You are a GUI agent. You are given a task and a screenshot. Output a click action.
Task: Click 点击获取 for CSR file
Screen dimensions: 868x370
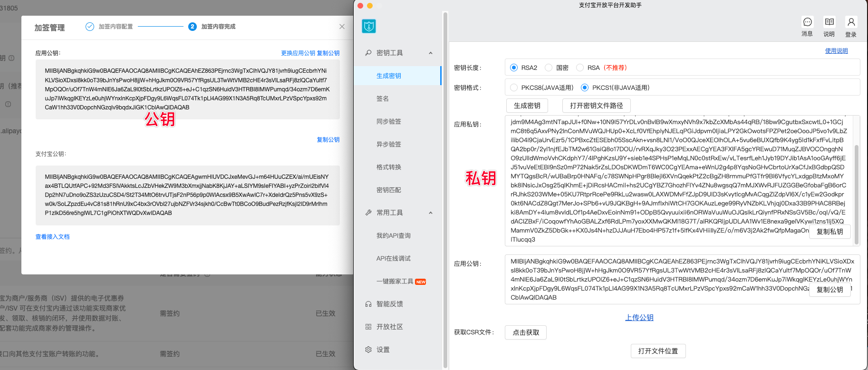pos(526,332)
